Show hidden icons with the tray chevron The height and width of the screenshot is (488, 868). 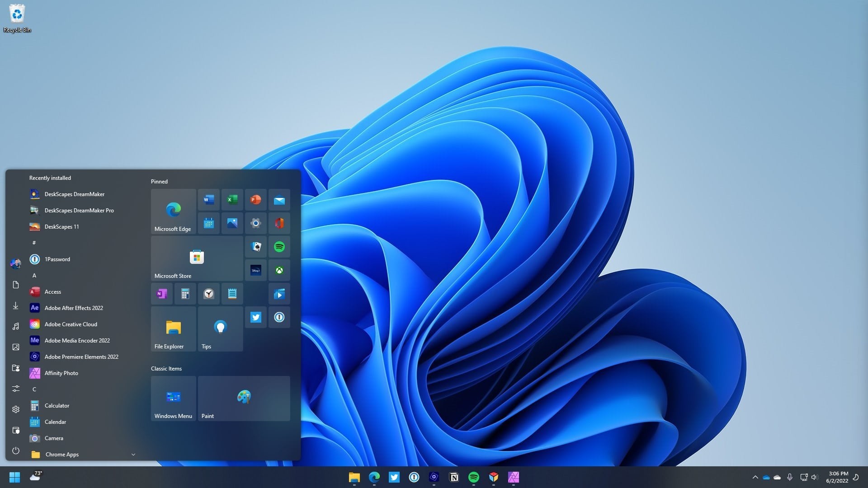755,477
